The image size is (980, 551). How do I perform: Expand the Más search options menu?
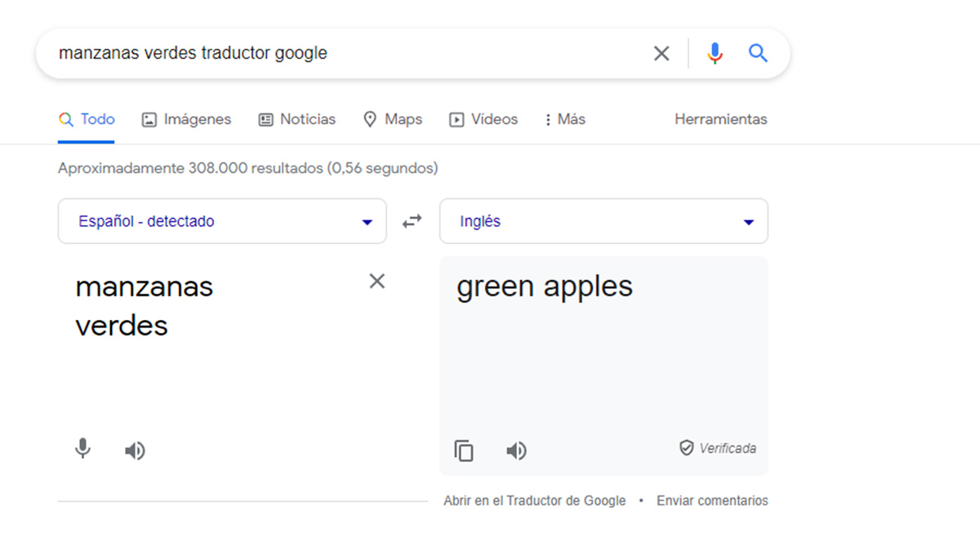coord(564,119)
